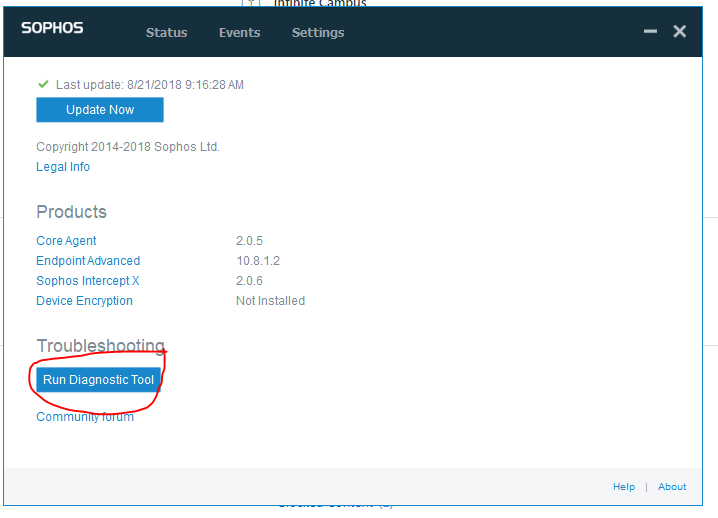
Task: Click the Troubleshooting heading
Action: (x=101, y=346)
